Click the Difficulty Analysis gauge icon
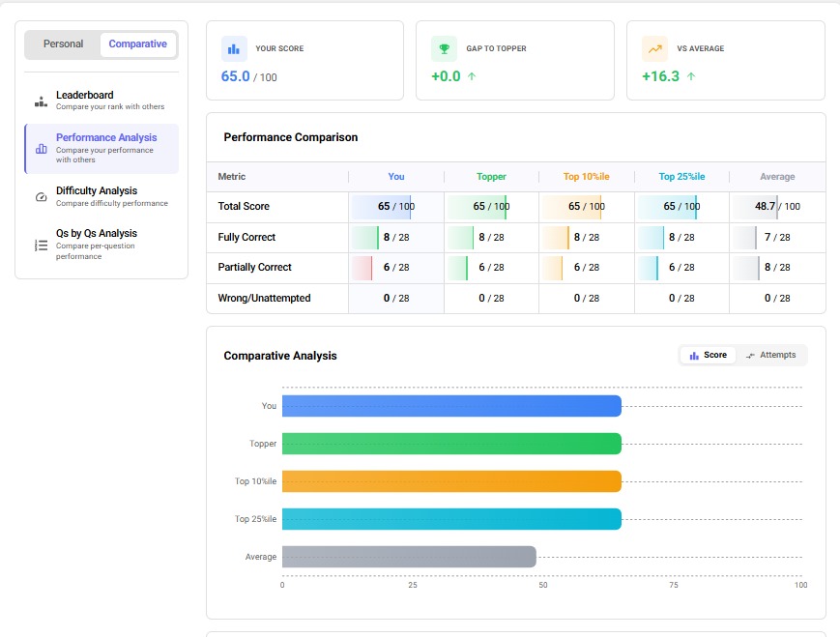This screenshot has width=840, height=637. [x=42, y=196]
